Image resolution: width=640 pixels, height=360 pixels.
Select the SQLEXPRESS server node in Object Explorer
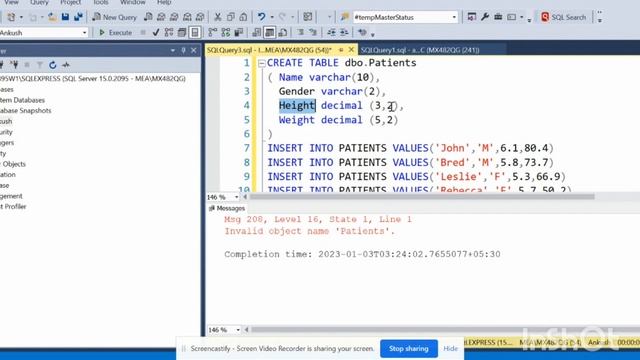pyautogui.click(x=93, y=78)
